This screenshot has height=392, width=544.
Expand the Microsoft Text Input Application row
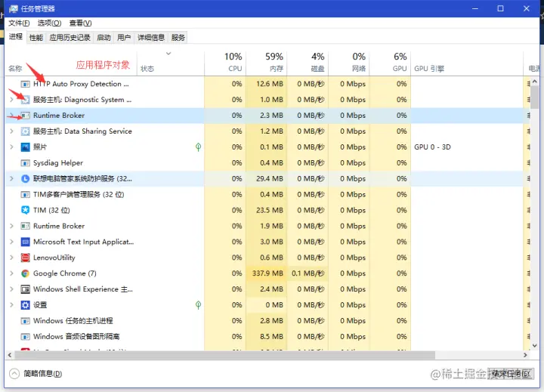point(11,242)
